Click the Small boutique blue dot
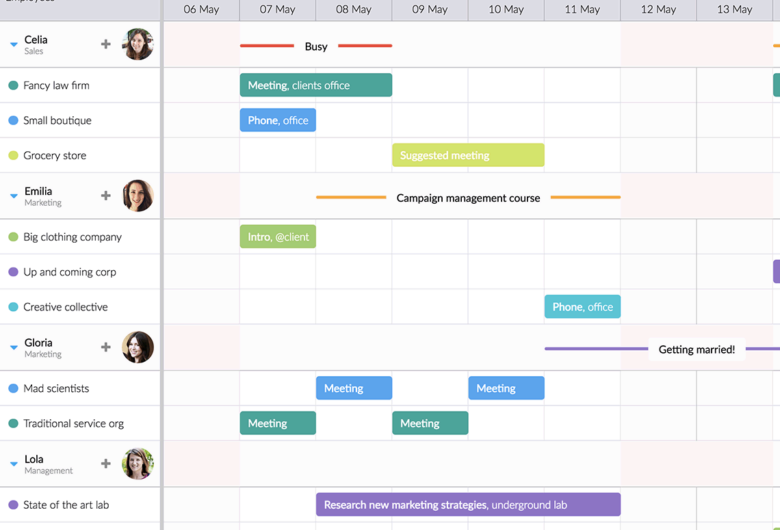780x530 pixels. 13,120
